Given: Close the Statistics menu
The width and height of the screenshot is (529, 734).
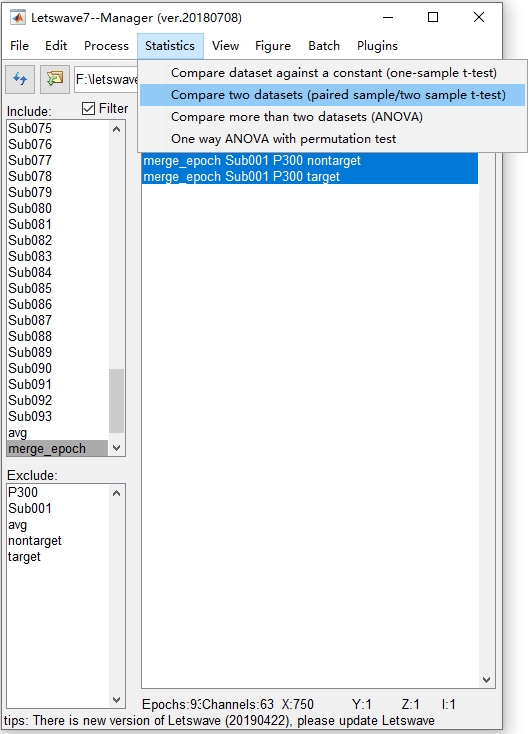Looking at the screenshot, I should [170, 46].
